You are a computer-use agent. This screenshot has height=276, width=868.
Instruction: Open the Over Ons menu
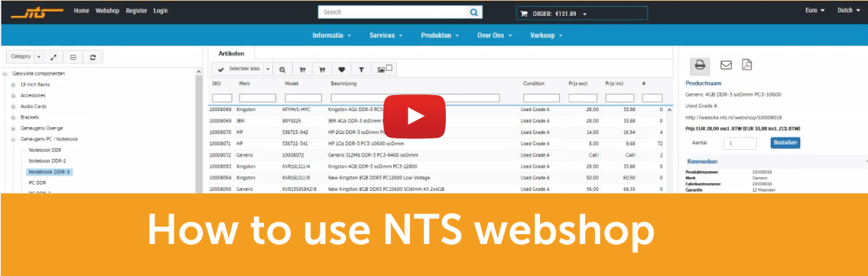[494, 36]
